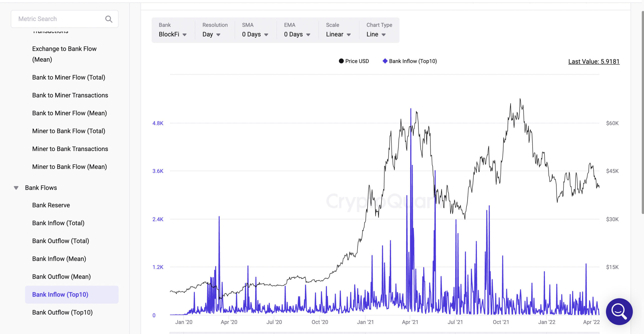The height and width of the screenshot is (334, 644).
Task: Open the Bank Outflow (Top10) metric
Action: coord(62,312)
